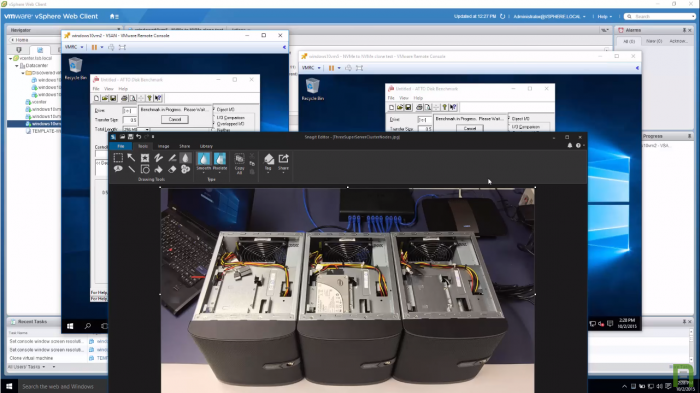Viewport: 700px width, 393px height.
Task: Switch to Snagit Library tab
Action: point(206,146)
